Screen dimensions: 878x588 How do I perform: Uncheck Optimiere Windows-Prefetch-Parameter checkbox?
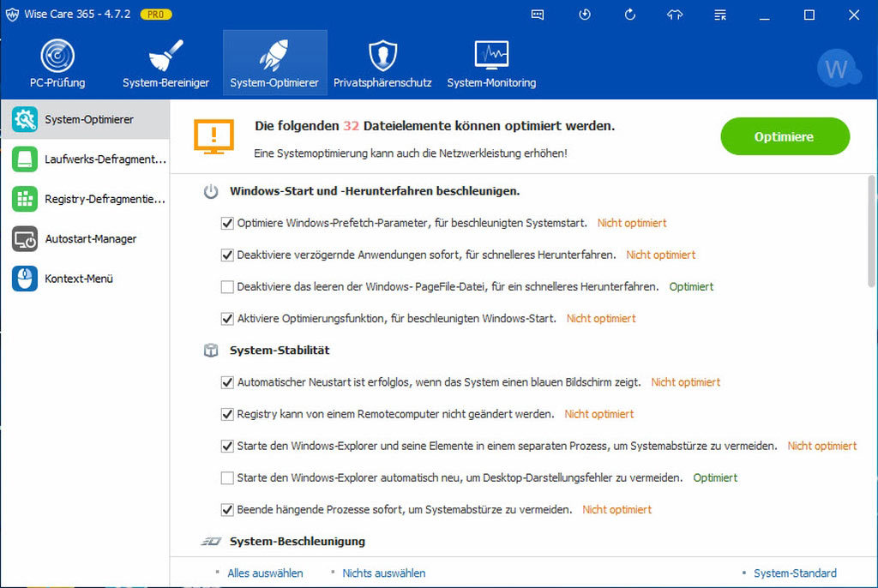pyautogui.click(x=227, y=224)
